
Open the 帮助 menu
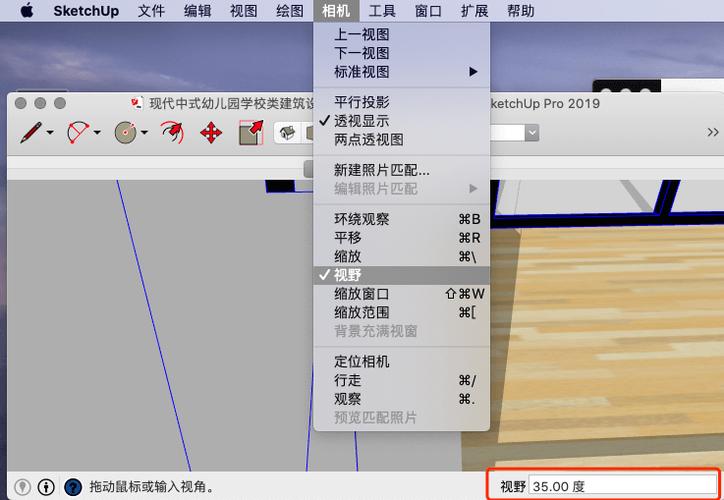(x=520, y=11)
